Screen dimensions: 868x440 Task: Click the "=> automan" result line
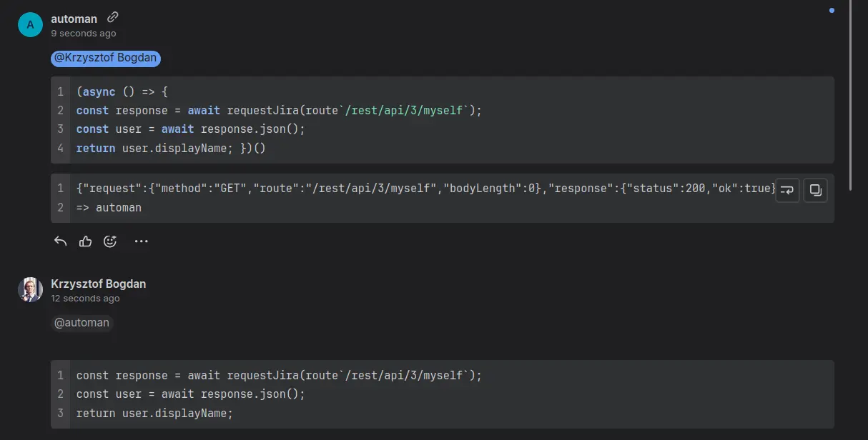(109, 208)
